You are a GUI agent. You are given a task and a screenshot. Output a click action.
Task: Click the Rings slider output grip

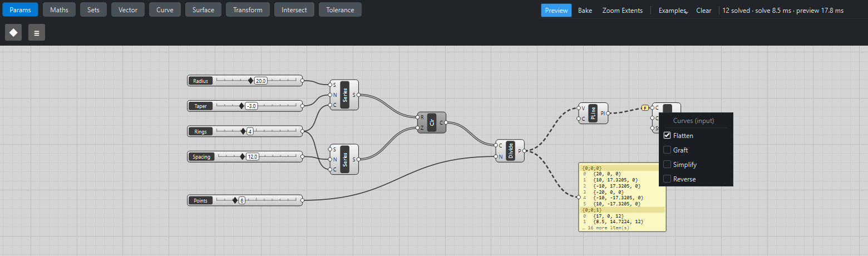303,131
